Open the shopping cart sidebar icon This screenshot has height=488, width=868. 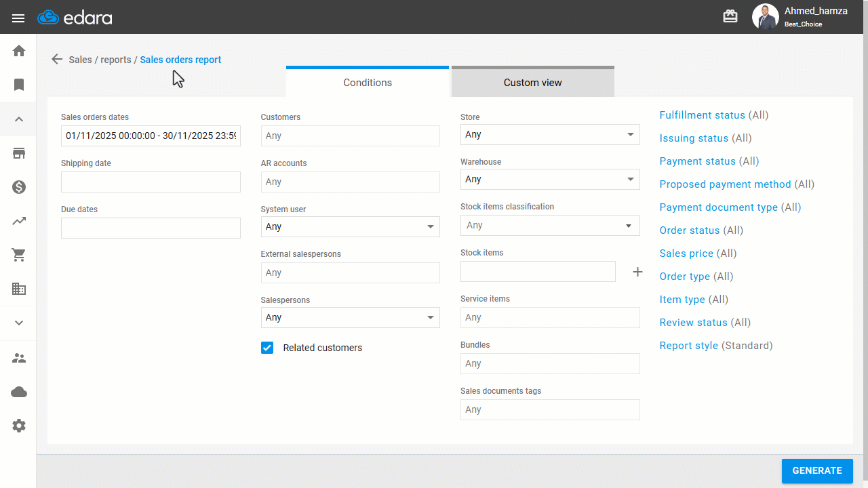19,255
